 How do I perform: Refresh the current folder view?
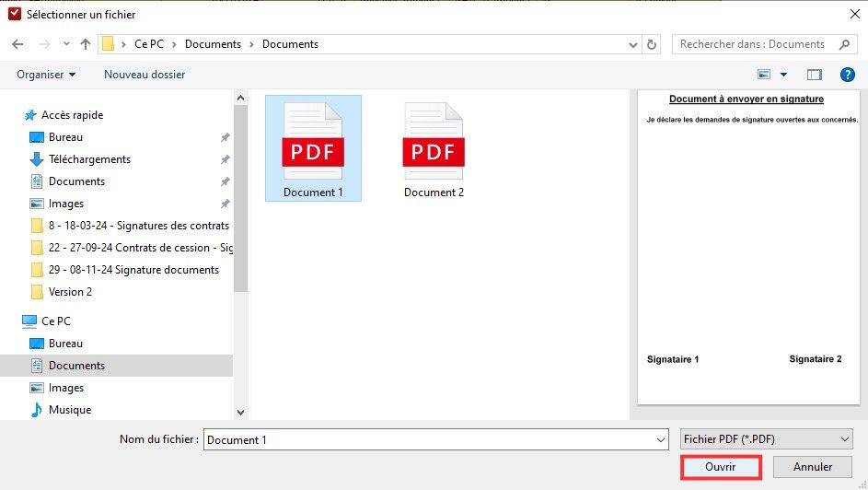(x=653, y=44)
